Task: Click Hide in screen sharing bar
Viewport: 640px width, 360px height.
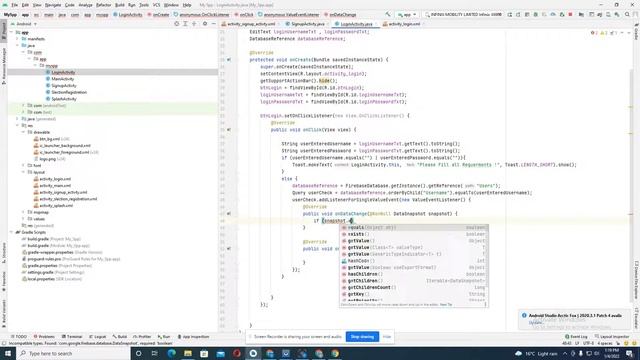Action: tap(387, 337)
